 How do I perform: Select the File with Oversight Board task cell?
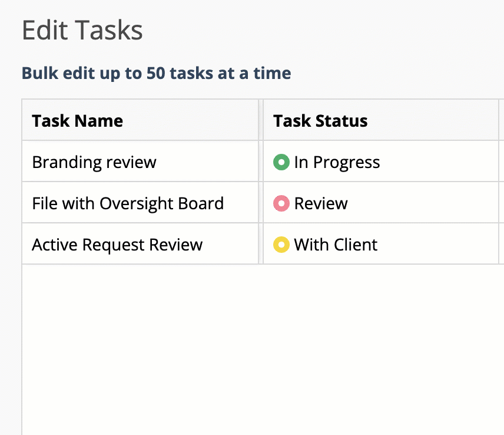(128, 203)
